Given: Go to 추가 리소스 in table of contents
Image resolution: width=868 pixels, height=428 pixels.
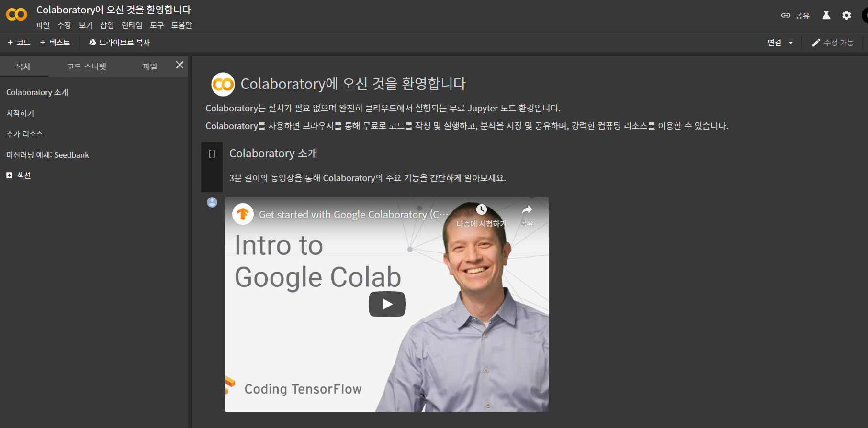Looking at the screenshot, I should coord(25,134).
